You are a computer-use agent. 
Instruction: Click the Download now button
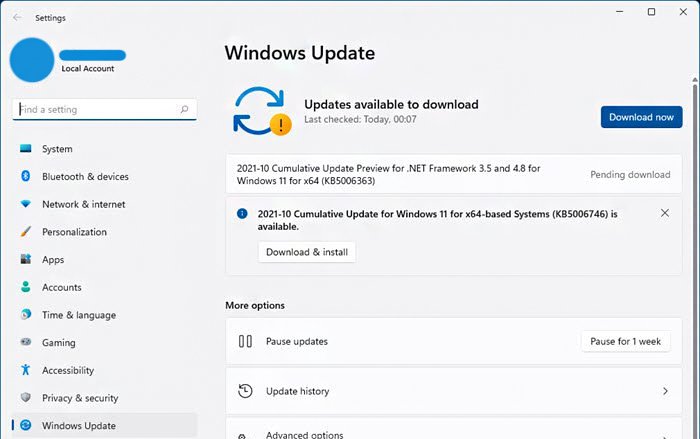pyautogui.click(x=641, y=117)
